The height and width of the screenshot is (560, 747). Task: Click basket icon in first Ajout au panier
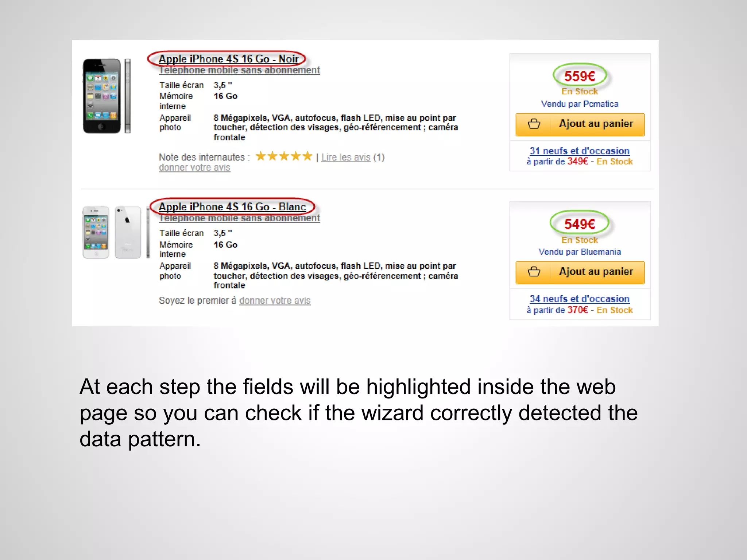point(534,124)
